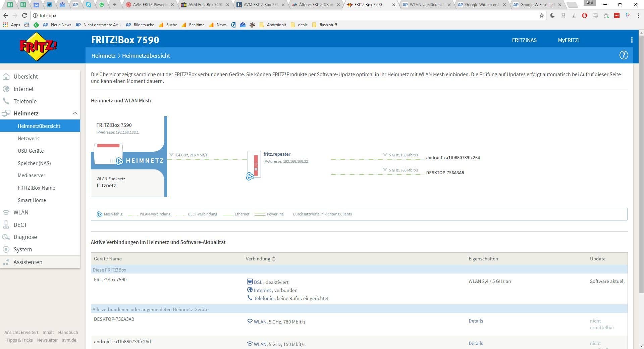
Task: Click the fritz.repeater device icon
Action: coord(254,165)
